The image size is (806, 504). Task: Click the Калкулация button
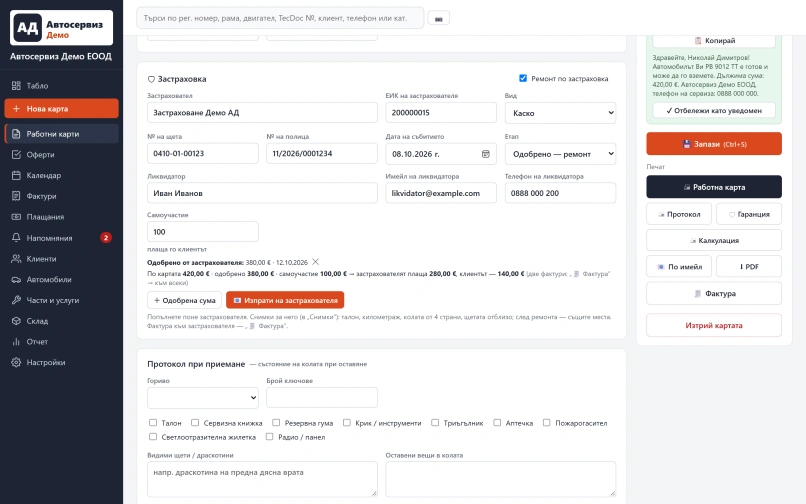(x=714, y=241)
